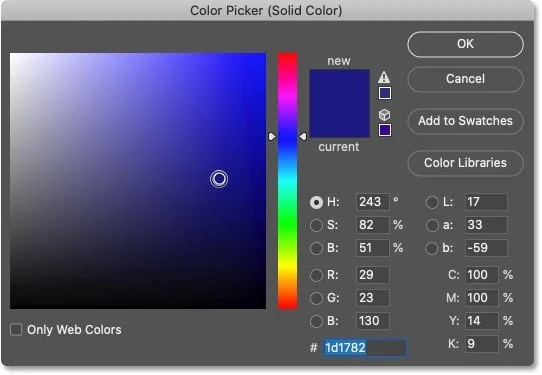
Task: Open Color Libraries
Action: (465, 163)
